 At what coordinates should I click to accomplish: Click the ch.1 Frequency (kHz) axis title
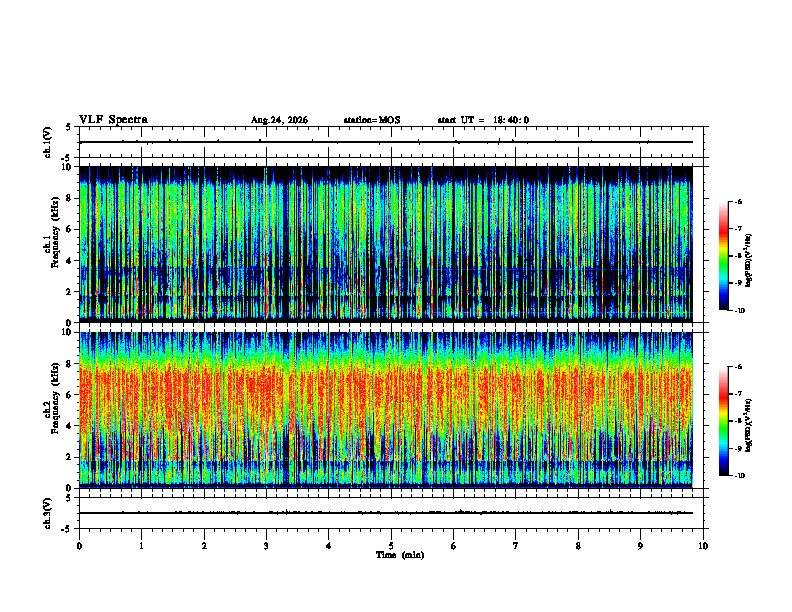pyautogui.click(x=51, y=244)
